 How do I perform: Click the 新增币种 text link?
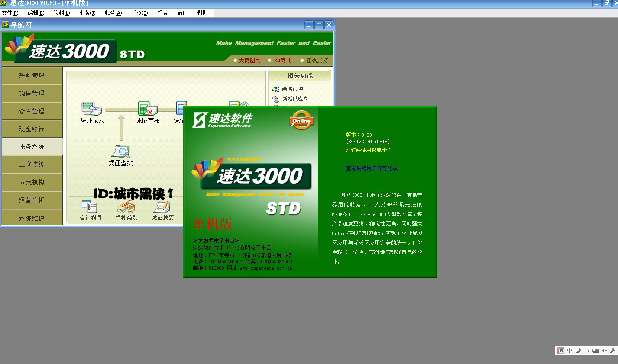click(292, 89)
